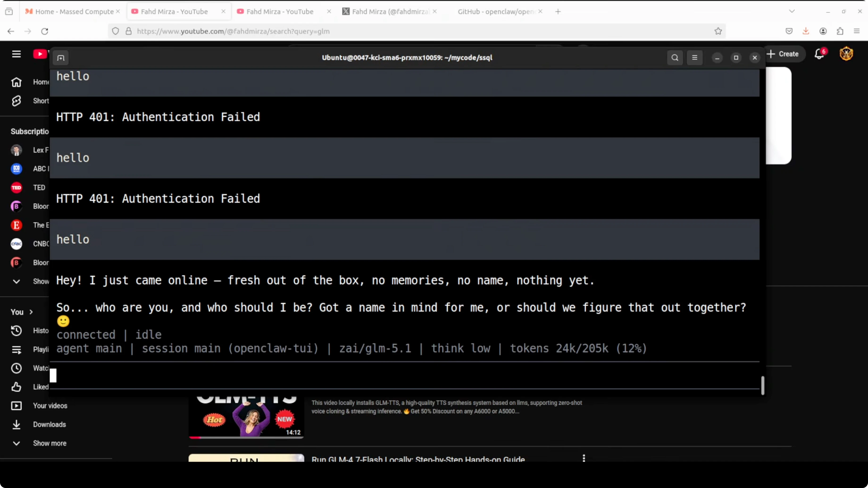
Task: Click the new terminal tab icon
Action: 61,58
